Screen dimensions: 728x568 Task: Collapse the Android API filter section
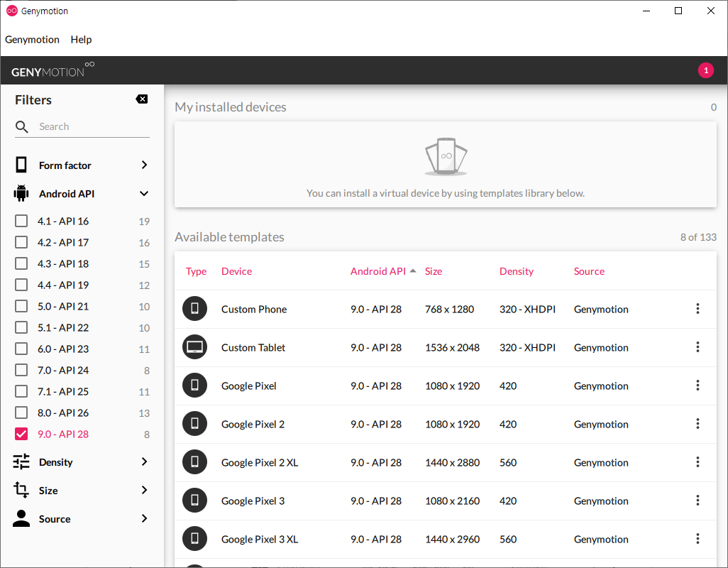click(144, 193)
